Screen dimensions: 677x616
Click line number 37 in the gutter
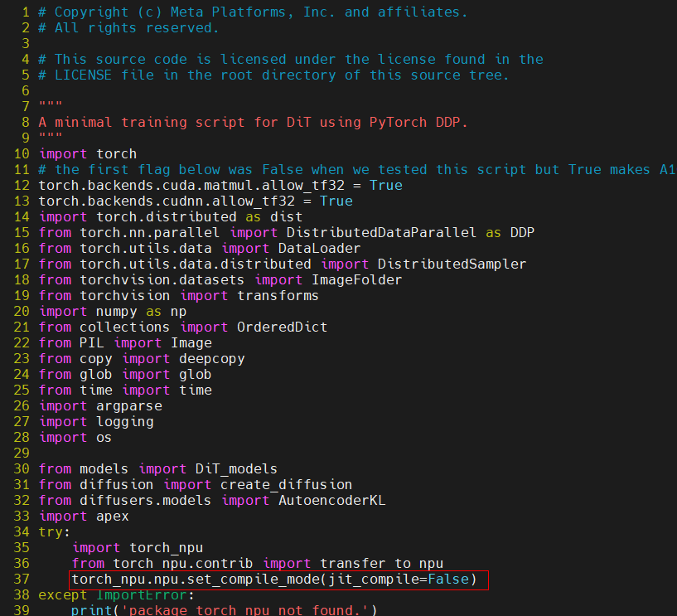click(x=22, y=580)
